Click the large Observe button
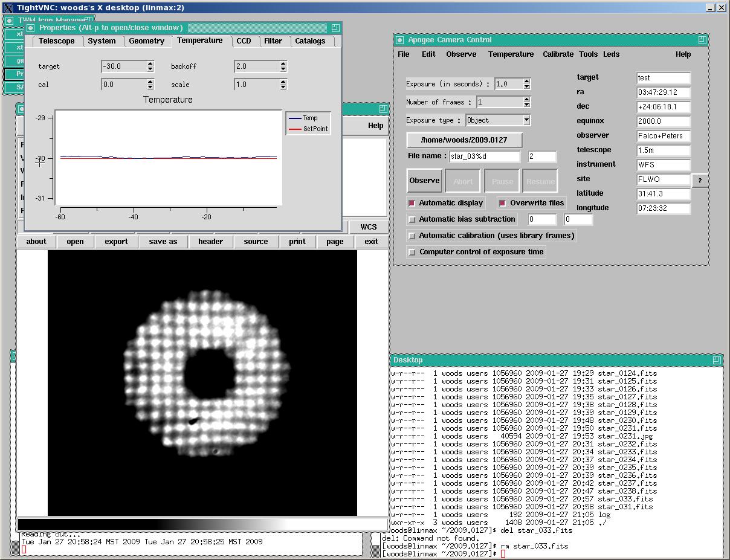Screen dimensions: 730x560 (425, 181)
